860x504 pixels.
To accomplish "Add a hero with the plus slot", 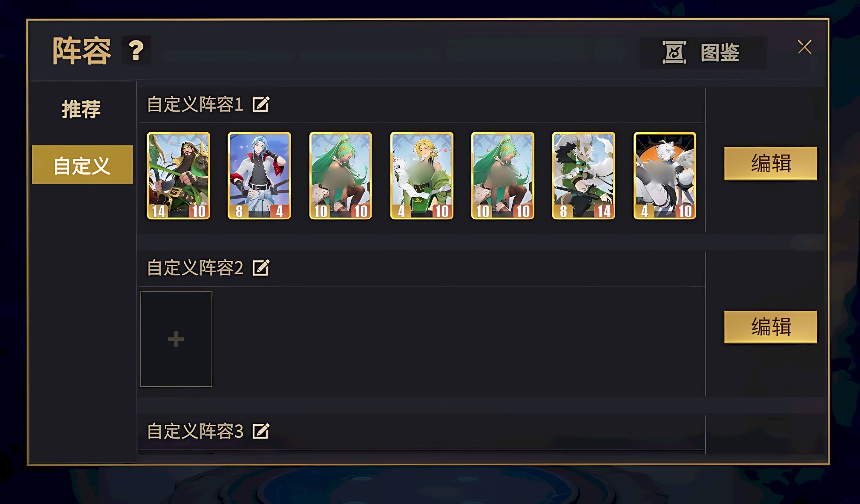I will coord(176,339).
